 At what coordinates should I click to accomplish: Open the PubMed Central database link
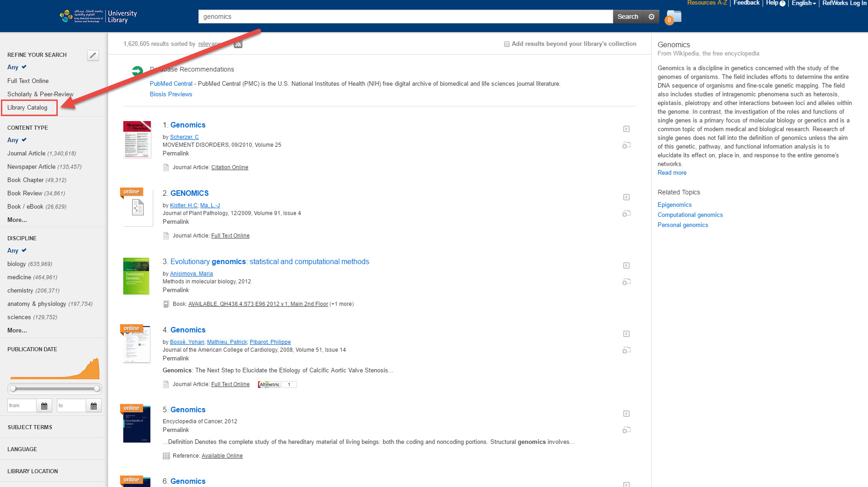(x=171, y=84)
